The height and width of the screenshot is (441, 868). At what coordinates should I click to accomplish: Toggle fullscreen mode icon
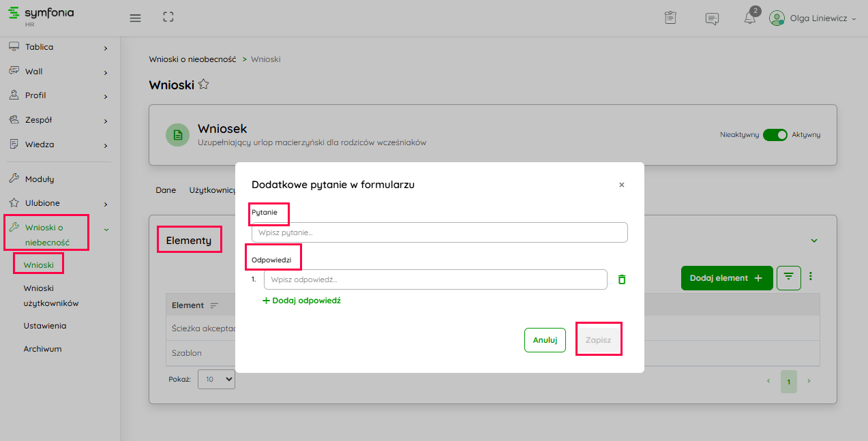point(168,18)
